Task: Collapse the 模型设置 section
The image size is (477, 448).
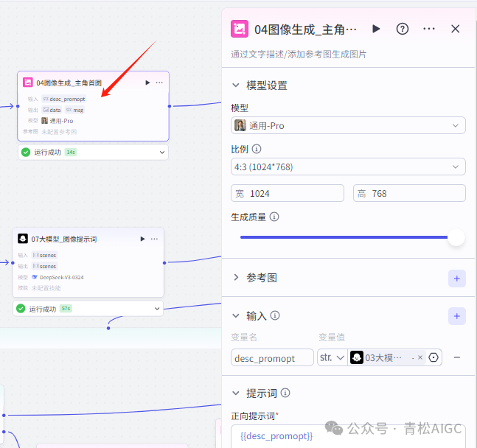Action: 236,85
